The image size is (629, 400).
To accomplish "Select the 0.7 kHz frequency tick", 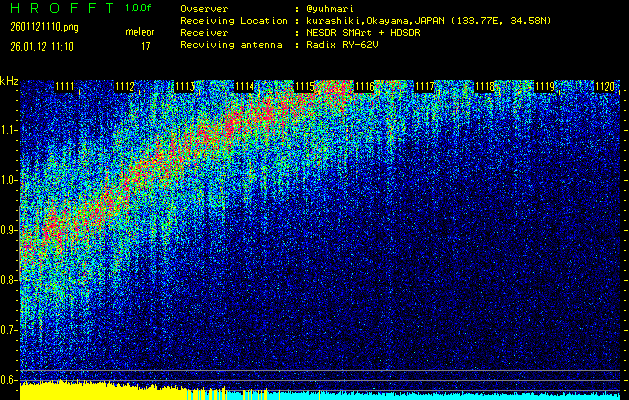I will pos(9,330).
